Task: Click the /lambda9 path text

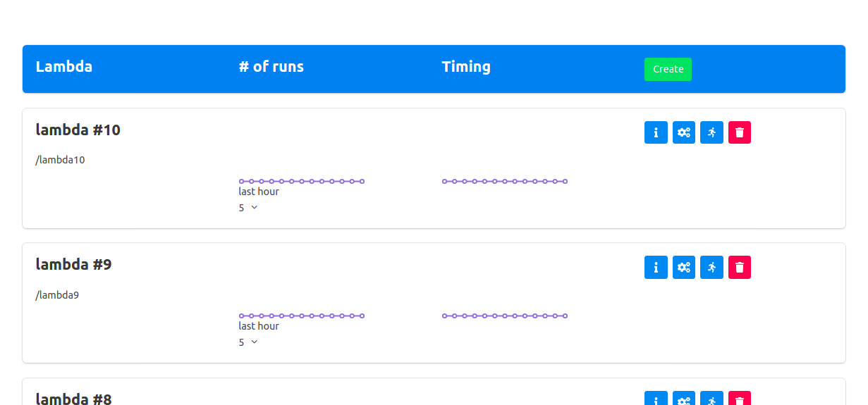Action: (57, 294)
